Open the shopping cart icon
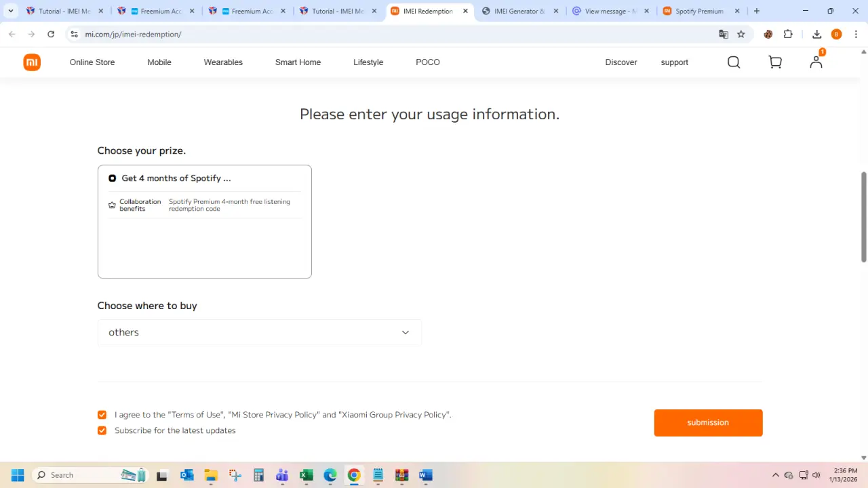This screenshot has height=488, width=868. tap(775, 62)
